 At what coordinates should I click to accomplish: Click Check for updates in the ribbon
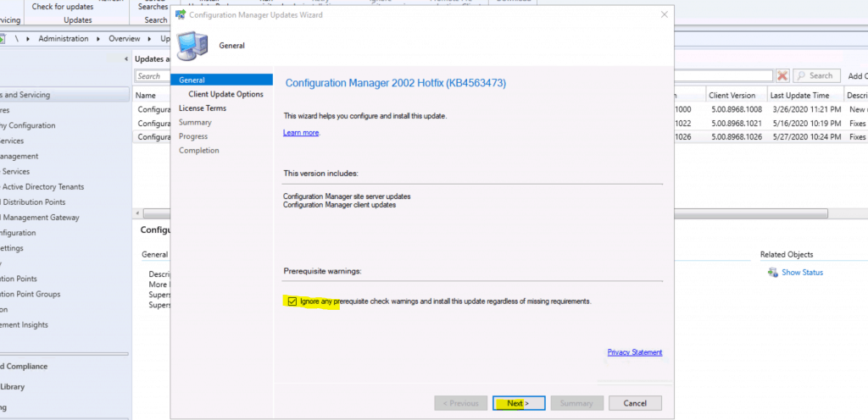point(63,7)
